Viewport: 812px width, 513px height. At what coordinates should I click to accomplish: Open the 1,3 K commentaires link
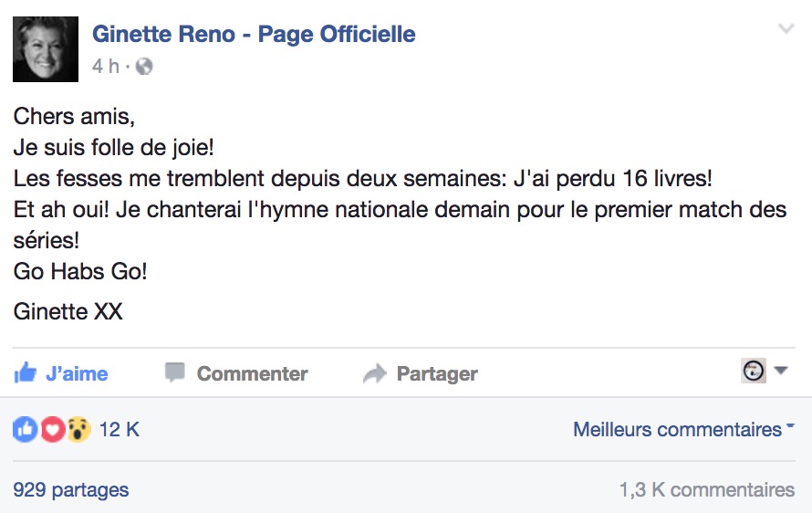pyautogui.click(x=707, y=489)
